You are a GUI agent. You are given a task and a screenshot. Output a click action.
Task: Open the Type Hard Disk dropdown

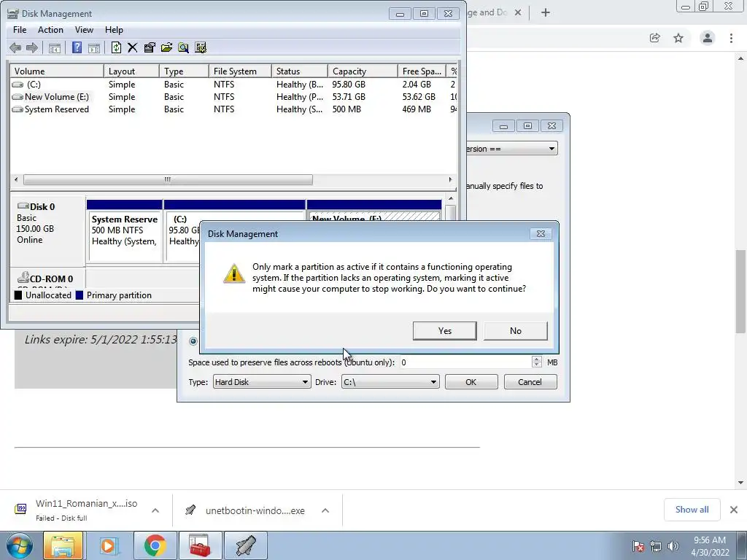[262, 382]
